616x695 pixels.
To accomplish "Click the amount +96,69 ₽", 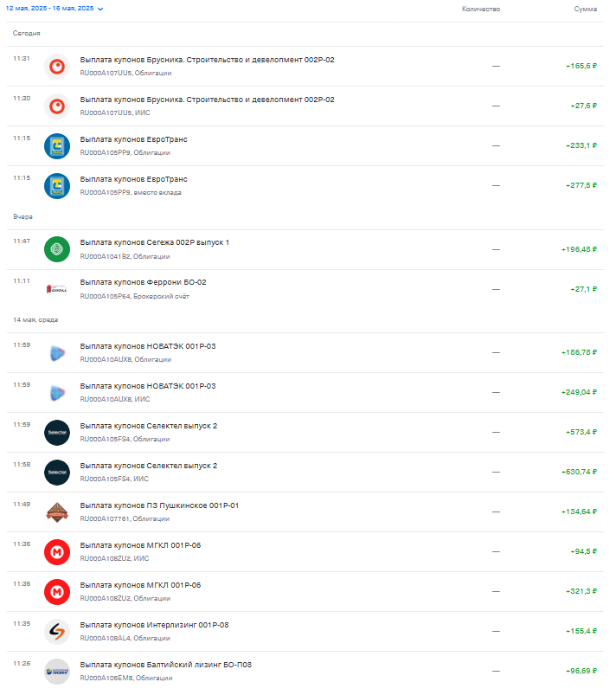I will point(581,671).
